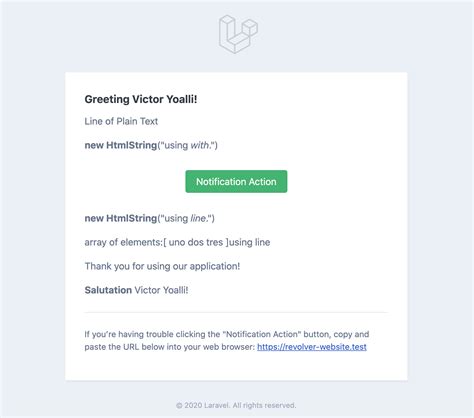This screenshot has width=474, height=418.
Task: Click the "© 2020 Laravel" footer text
Action: [x=203, y=405]
